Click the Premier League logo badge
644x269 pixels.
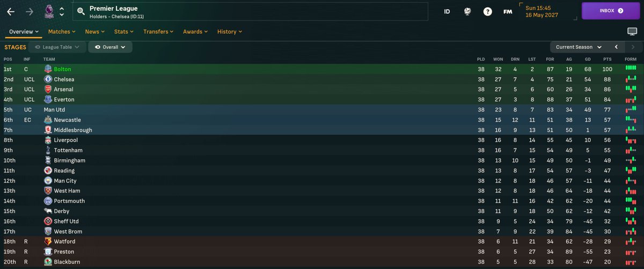tap(48, 11)
